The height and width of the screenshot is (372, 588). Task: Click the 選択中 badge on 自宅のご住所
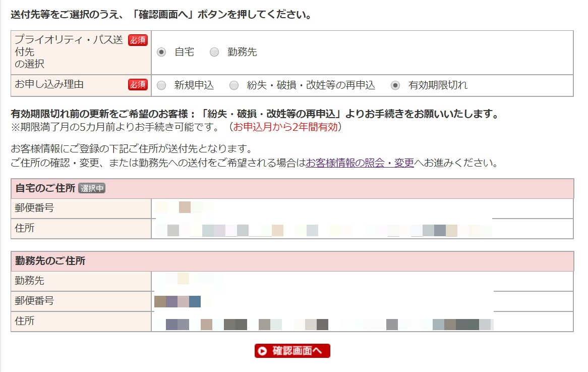(x=92, y=189)
